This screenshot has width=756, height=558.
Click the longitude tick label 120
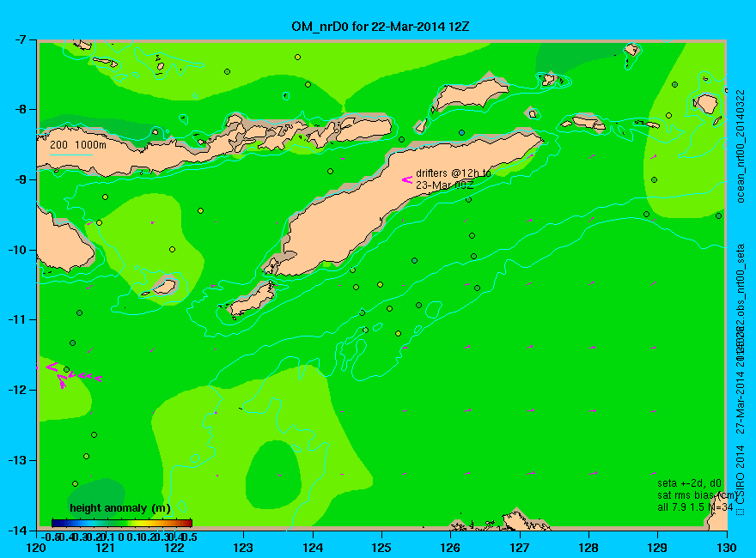click(37, 548)
